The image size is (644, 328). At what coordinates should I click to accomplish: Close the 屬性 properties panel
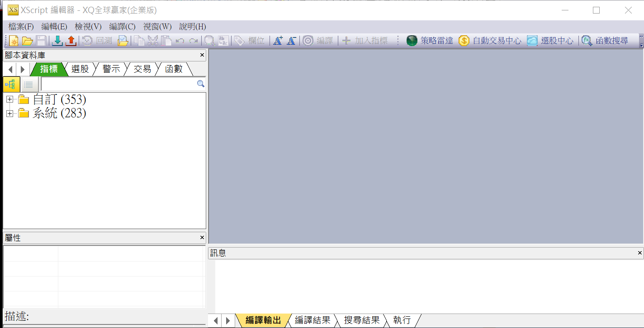pyautogui.click(x=202, y=238)
